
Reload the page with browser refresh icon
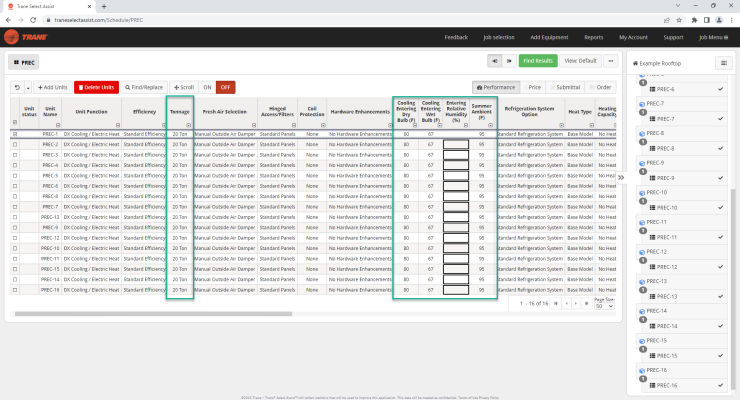coord(33,20)
